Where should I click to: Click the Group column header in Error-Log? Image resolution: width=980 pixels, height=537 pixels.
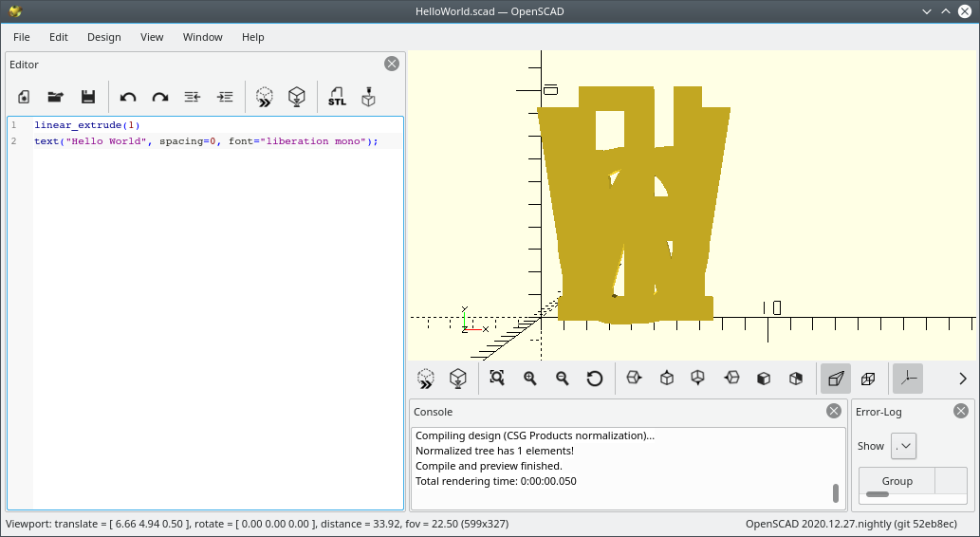pos(897,481)
